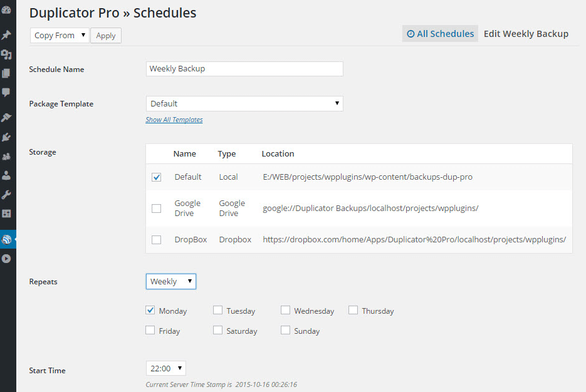This screenshot has height=392, width=586.
Task: Click the Schedule Name field label
Action: pos(56,70)
